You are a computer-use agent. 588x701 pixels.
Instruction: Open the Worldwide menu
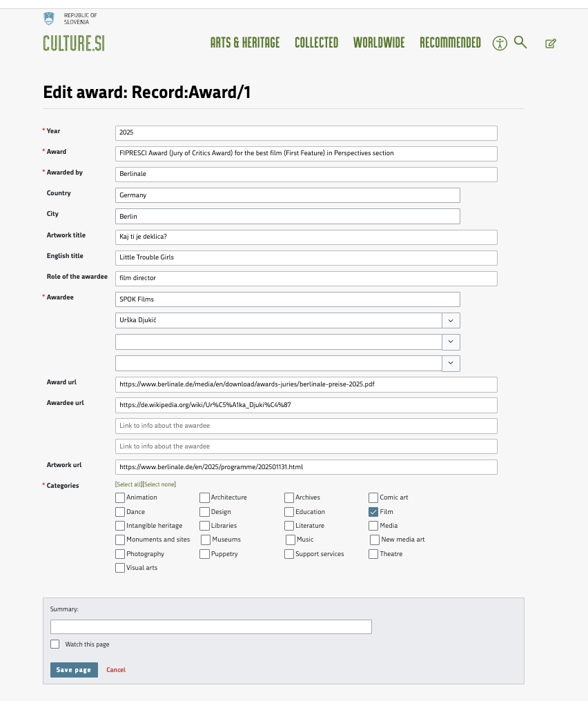pos(379,43)
